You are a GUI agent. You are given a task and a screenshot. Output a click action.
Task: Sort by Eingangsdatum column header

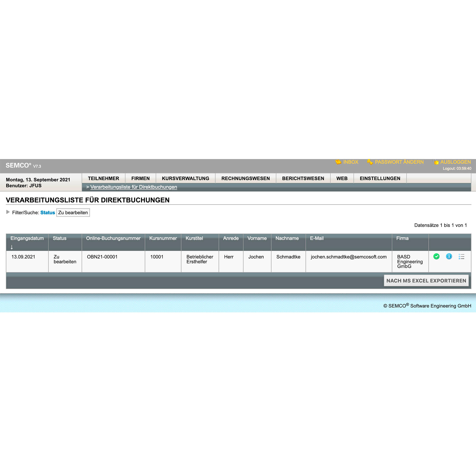(27, 238)
